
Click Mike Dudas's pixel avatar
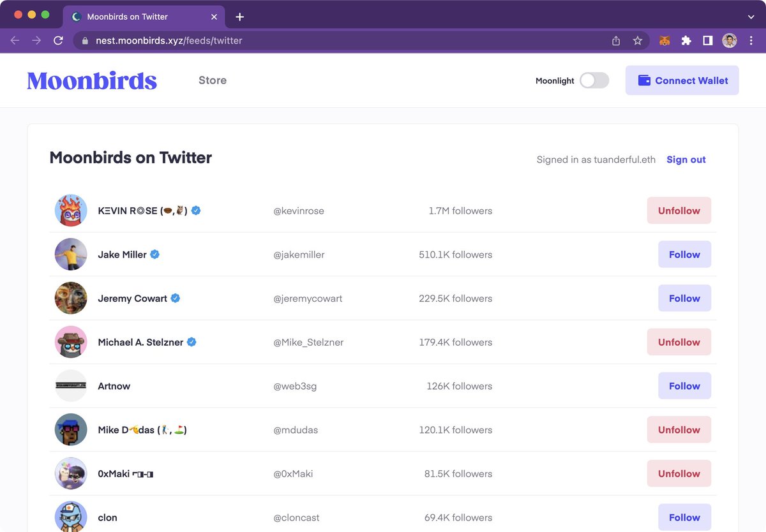click(71, 430)
